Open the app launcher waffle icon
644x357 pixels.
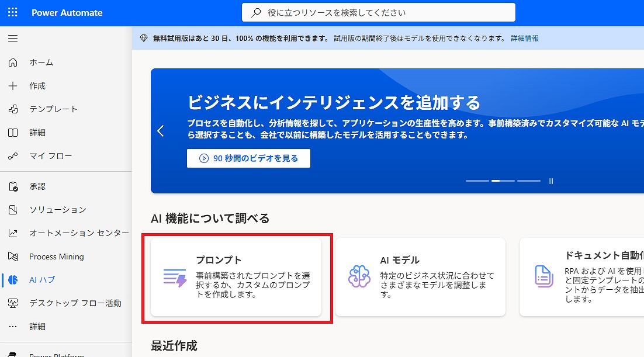point(13,12)
